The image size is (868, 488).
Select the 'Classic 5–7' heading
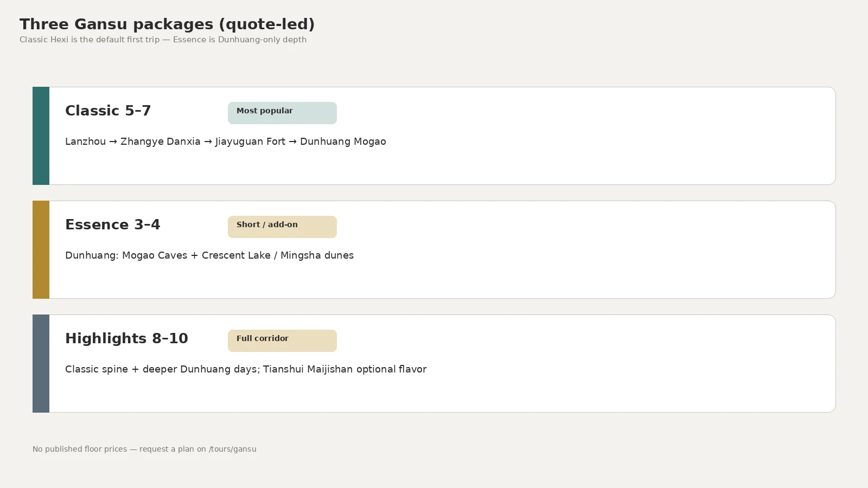[x=108, y=111]
